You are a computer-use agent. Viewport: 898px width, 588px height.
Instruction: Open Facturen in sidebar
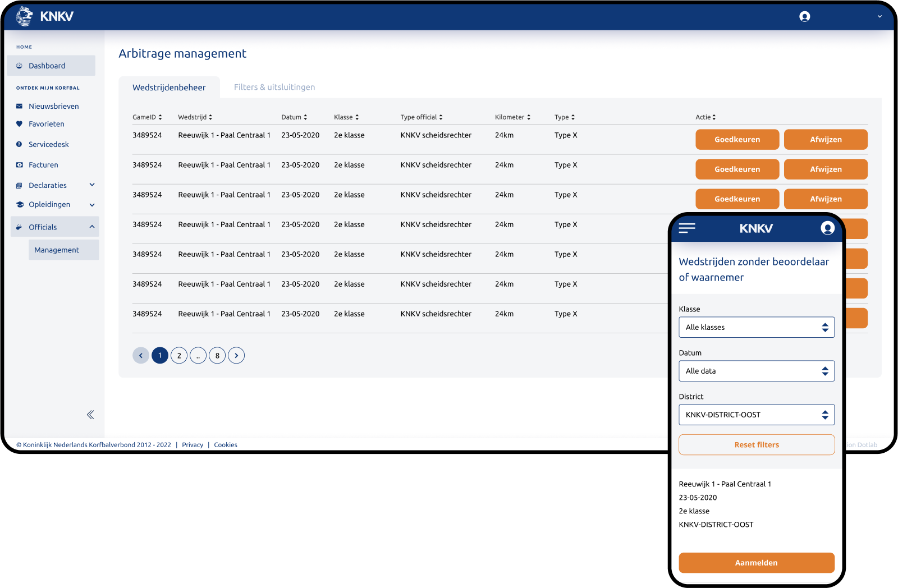[43, 165]
